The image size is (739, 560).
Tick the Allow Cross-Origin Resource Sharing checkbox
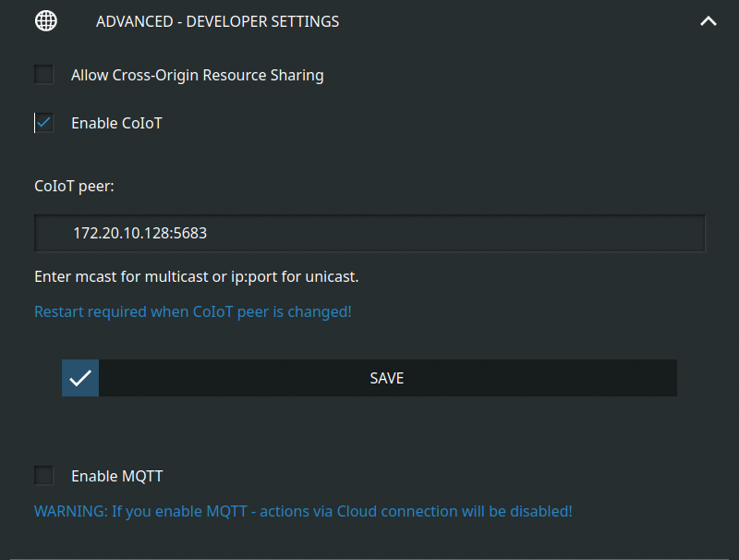(44, 75)
